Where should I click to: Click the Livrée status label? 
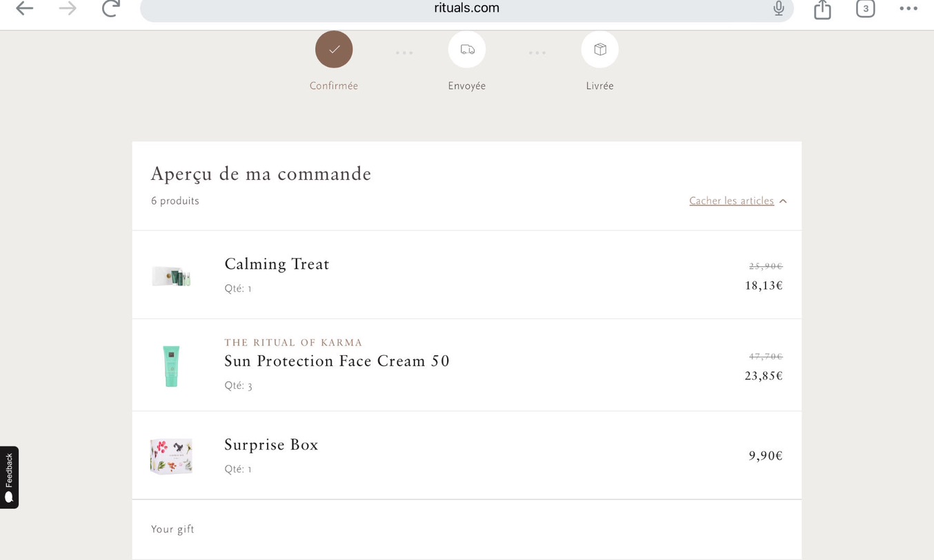600,86
